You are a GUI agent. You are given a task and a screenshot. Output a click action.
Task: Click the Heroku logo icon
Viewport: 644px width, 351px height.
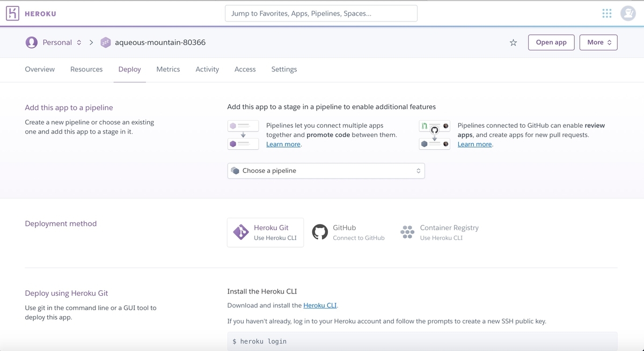point(12,13)
